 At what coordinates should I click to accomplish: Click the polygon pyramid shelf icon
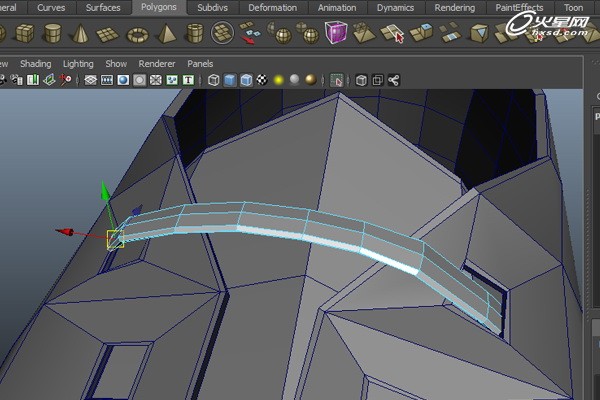pyautogui.click(x=165, y=34)
